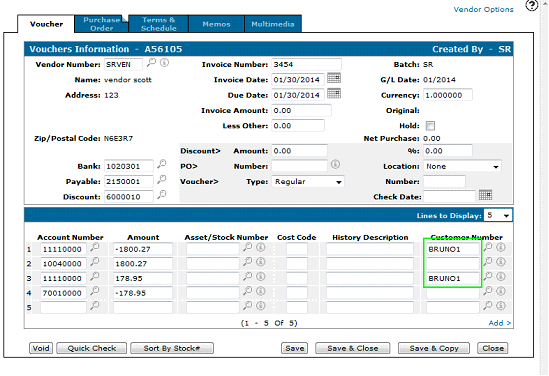Edit the Invoice Amount field

(301, 111)
